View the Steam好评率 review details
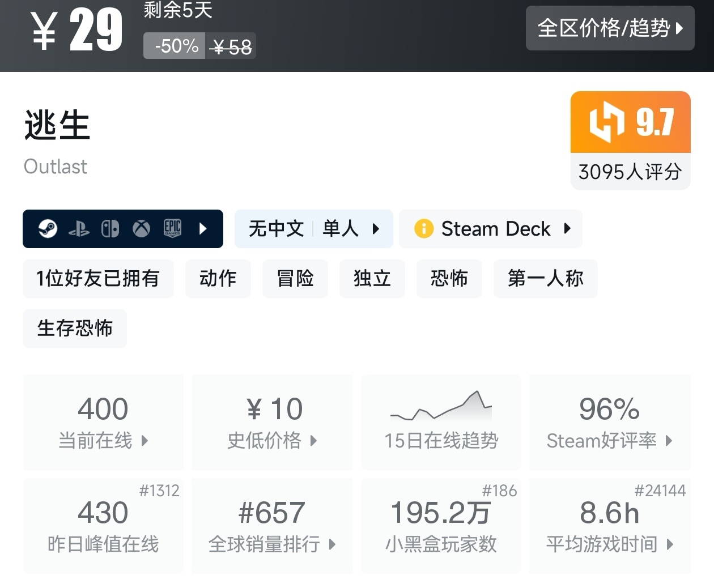The image size is (714, 588). [609, 422]
